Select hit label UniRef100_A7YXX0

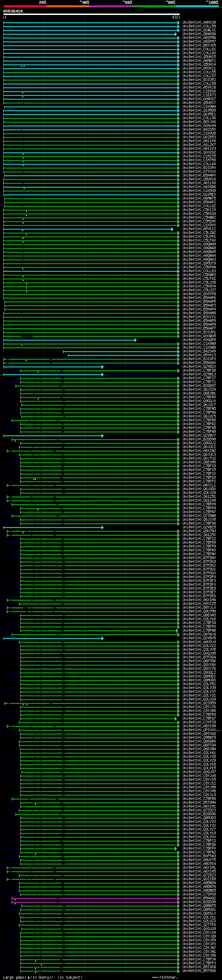199,172
